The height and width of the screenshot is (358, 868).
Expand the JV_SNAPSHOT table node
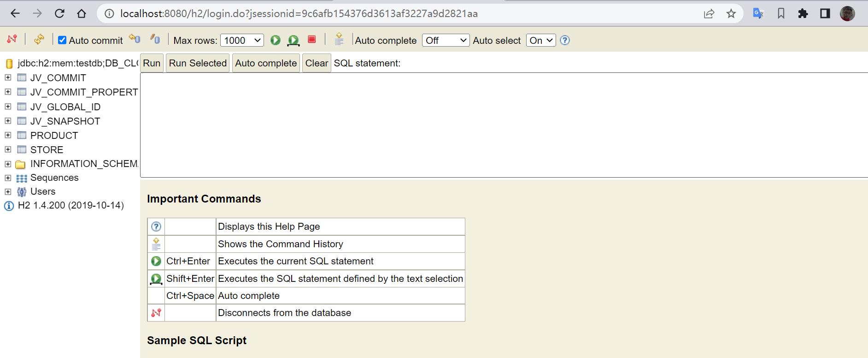pyautogui.click(x=8, y=121)
